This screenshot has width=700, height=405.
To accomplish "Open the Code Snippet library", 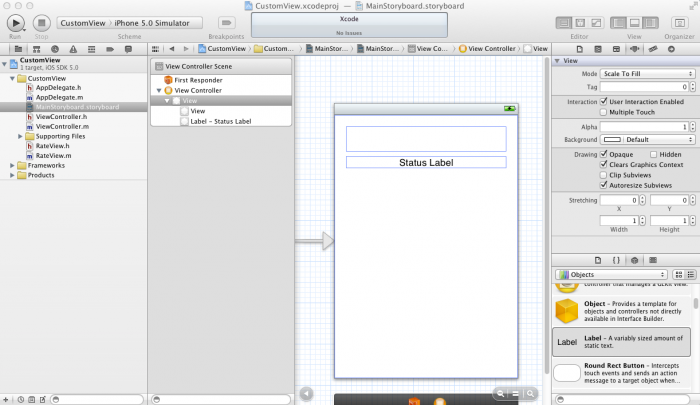I will [x=616, y=260].
